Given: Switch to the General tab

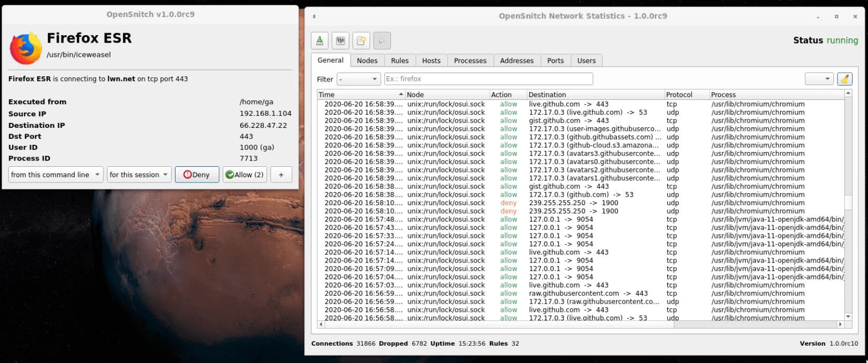Looking at the screenshot, I should (330, 60).
